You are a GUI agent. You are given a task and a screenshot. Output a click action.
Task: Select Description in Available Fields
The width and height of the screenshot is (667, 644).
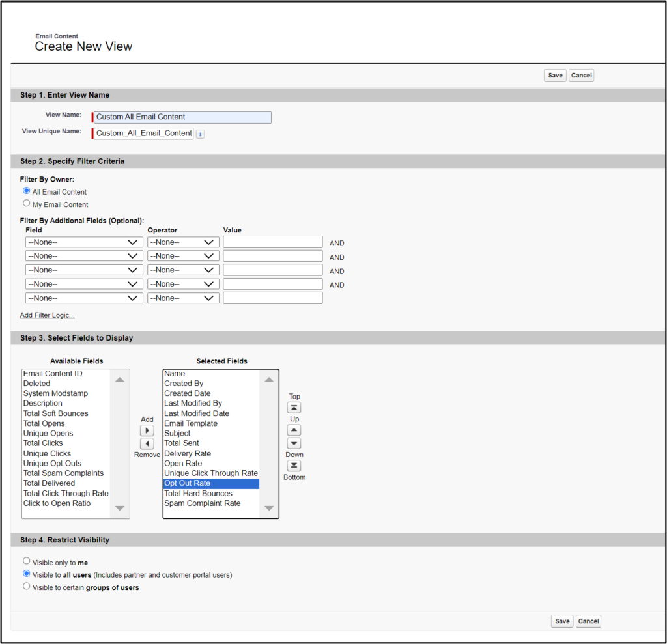pos(66,403)
